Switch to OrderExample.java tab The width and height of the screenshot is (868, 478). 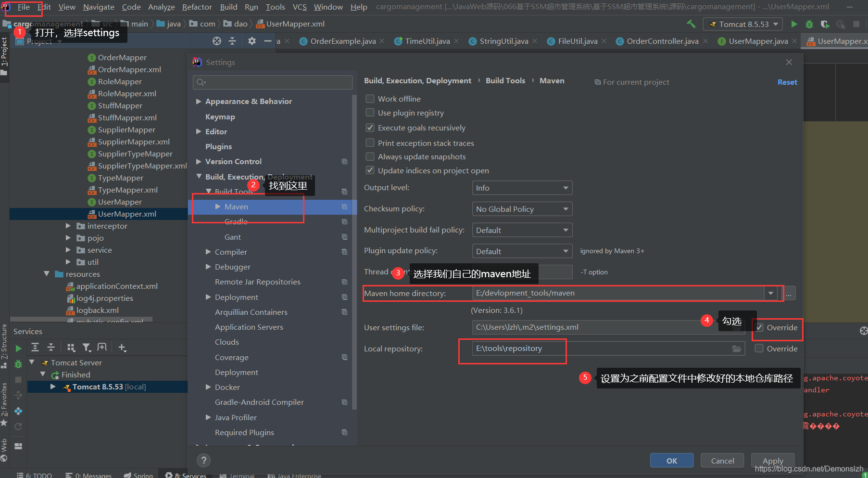342,41
